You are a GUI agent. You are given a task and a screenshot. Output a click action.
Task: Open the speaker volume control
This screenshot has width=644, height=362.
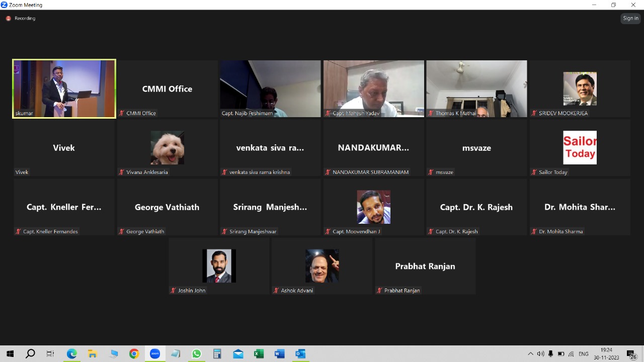click(540, 354)
